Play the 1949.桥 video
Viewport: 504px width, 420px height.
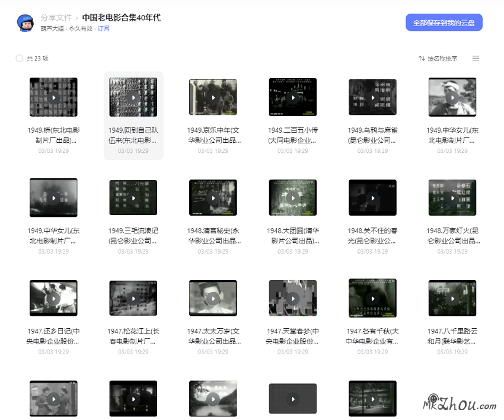click(53, 97)
